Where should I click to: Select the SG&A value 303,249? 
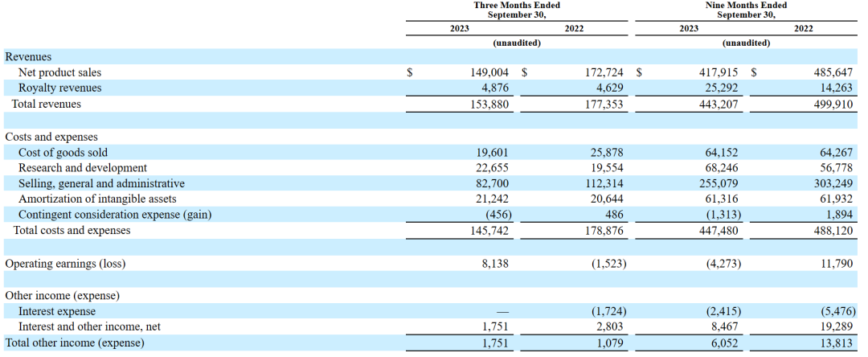tap(834, 183)
